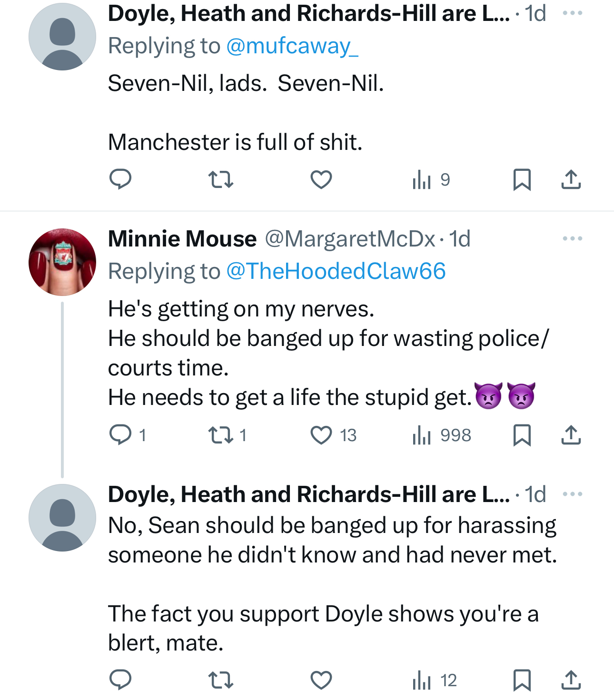Bookmark the 'Manchester is full' tweet
Screen dimensions: 614x700
tap(522, 180)
